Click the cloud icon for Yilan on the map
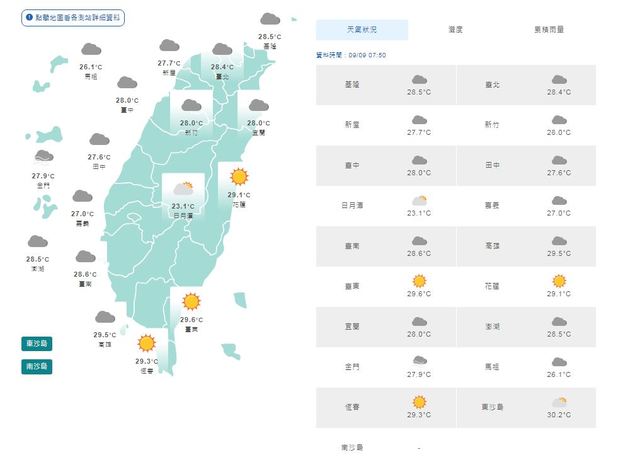This screenshot has height=457, width=640. click(257, 106)
